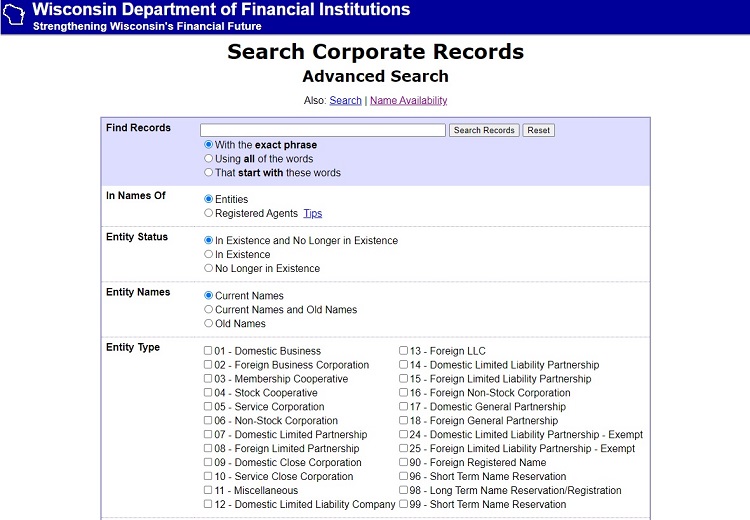
Task: Click the Wisconsin state outline logo
Action: (x=13, y=15)
